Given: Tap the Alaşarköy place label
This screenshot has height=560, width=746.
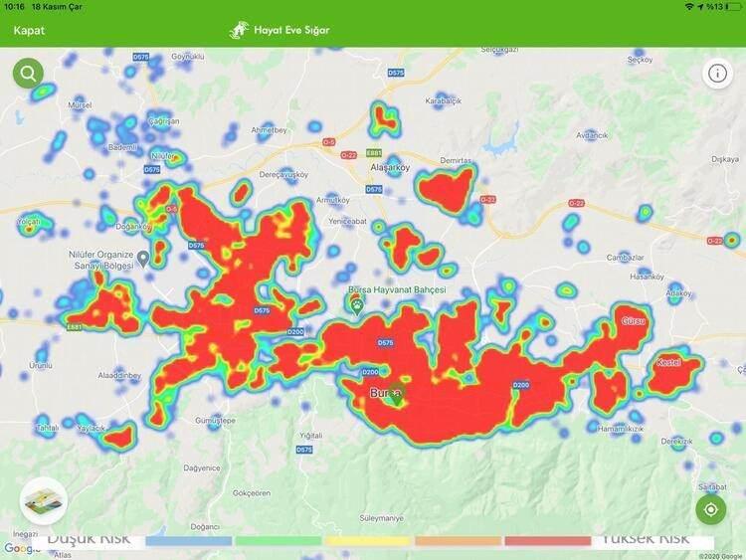Looking at the screenshot, I should 389,169.
